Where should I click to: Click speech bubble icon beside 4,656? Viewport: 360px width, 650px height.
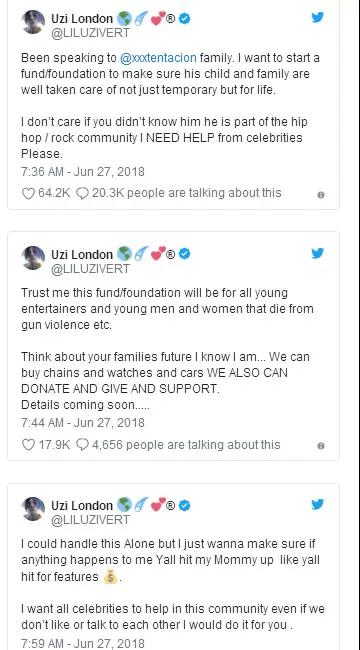(83, 445)
